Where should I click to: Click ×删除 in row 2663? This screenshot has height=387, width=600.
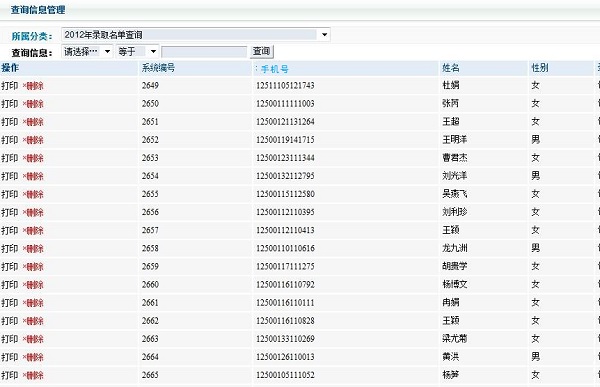point(33,339)
